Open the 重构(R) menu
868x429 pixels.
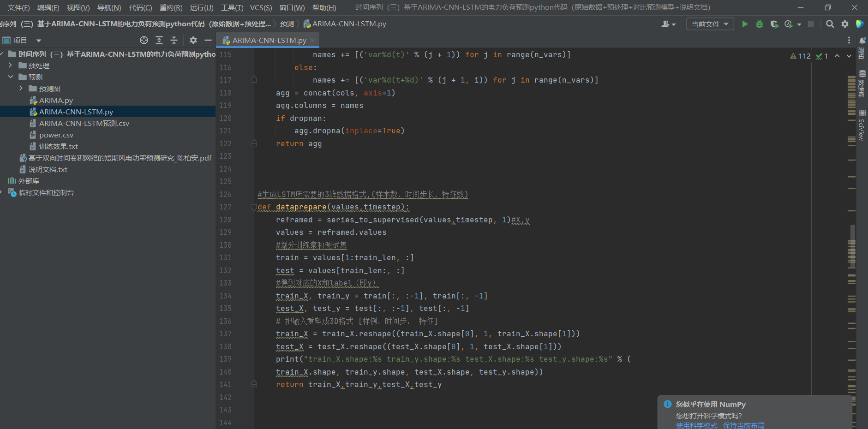click(x=171, y=7)
